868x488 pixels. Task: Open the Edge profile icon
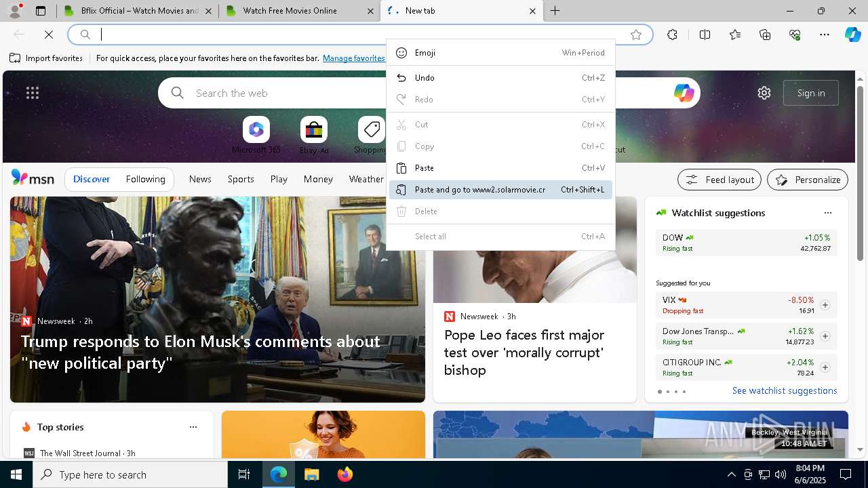tap(14, 11)
